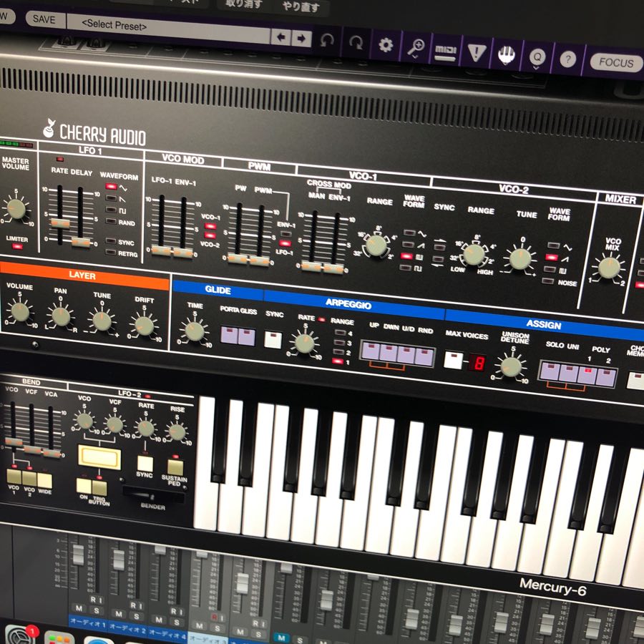Select ENV-1 as the PWM source
This screenshot has width=644, height=644.
tap(286, 234)
